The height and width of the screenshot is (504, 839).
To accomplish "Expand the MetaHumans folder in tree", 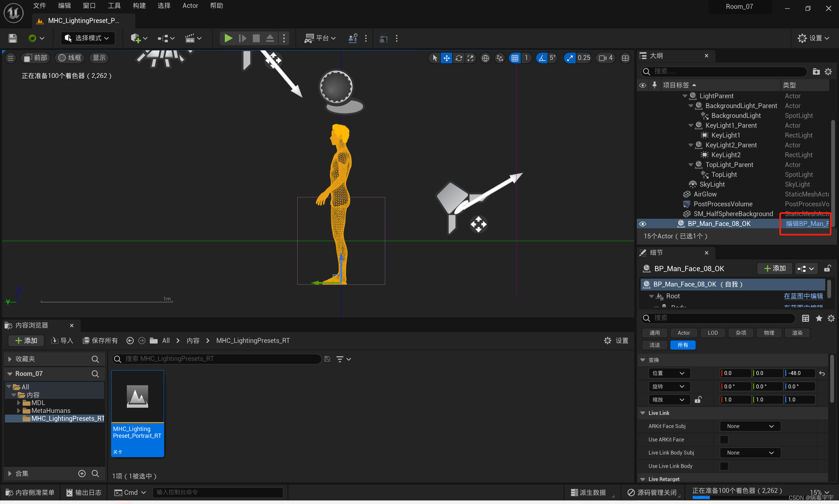I will (19, 410).
